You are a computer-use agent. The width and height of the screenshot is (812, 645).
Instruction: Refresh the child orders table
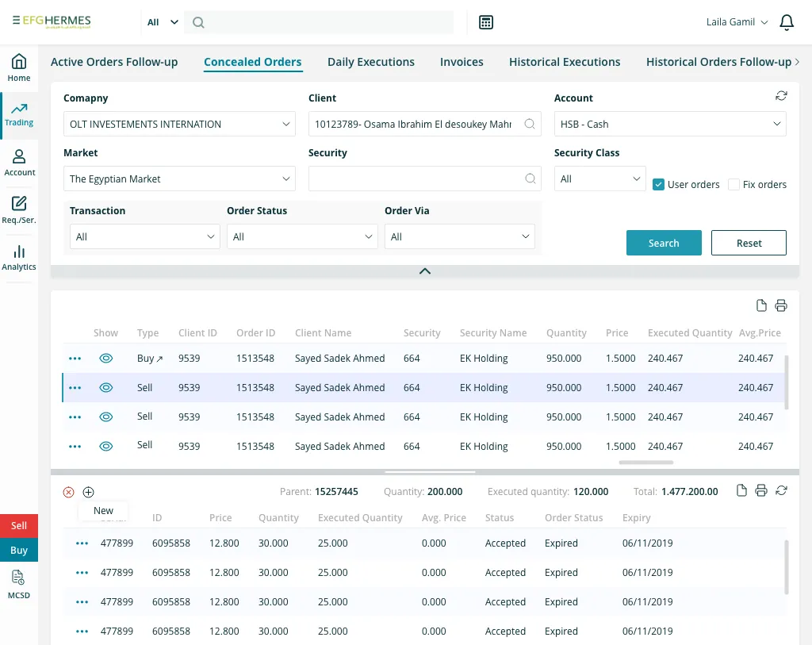click(781, 491)
